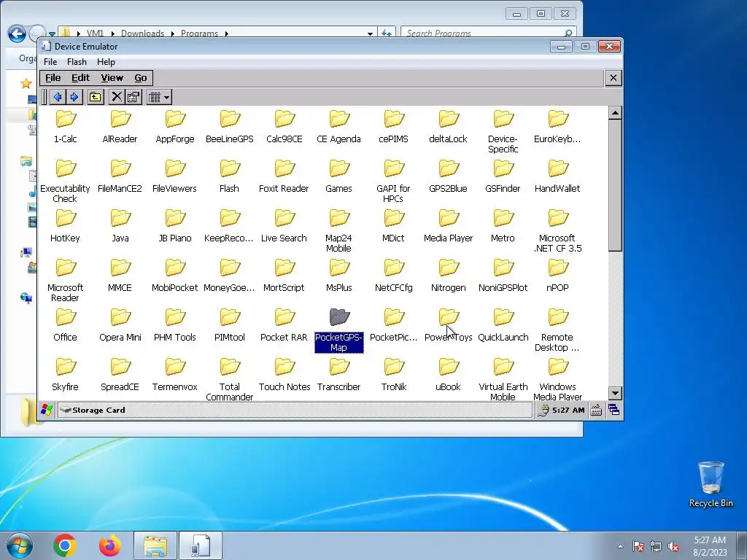
Task: Click the Up One Level folder icon
Action: (96, 97)
